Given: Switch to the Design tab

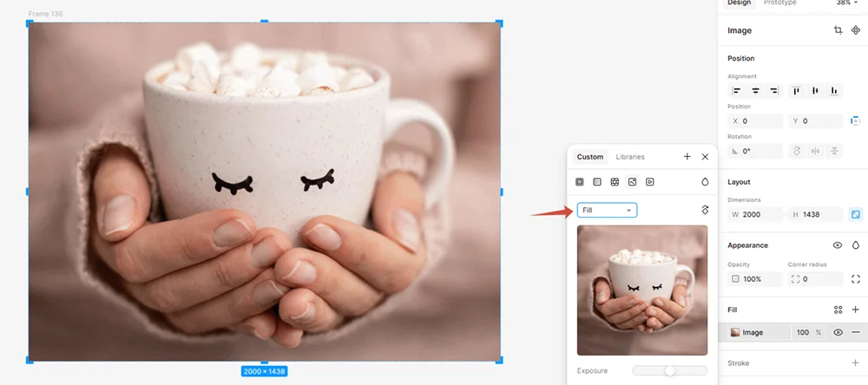Looking at the screenshot, I should click(739, 3).
